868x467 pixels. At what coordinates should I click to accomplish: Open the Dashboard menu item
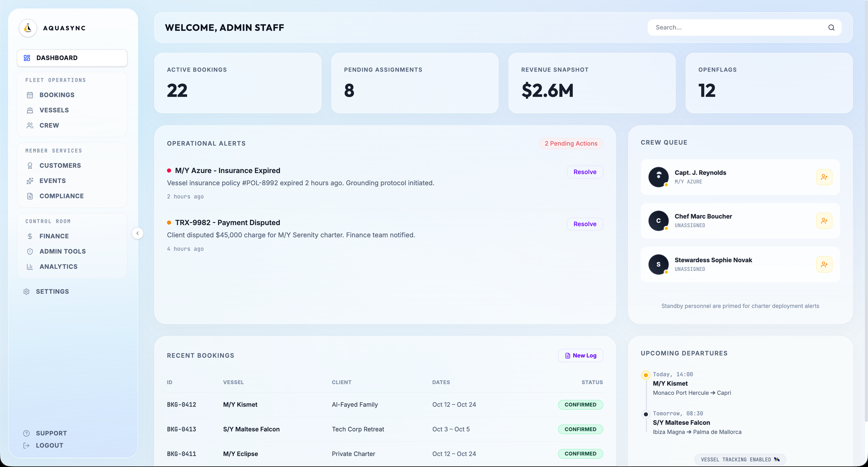click(72, 58)
